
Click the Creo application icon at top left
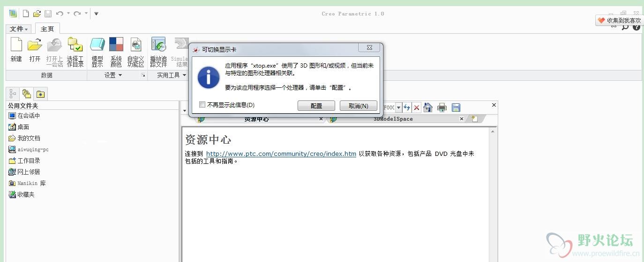pyautogui.click(x=13, y=14)
